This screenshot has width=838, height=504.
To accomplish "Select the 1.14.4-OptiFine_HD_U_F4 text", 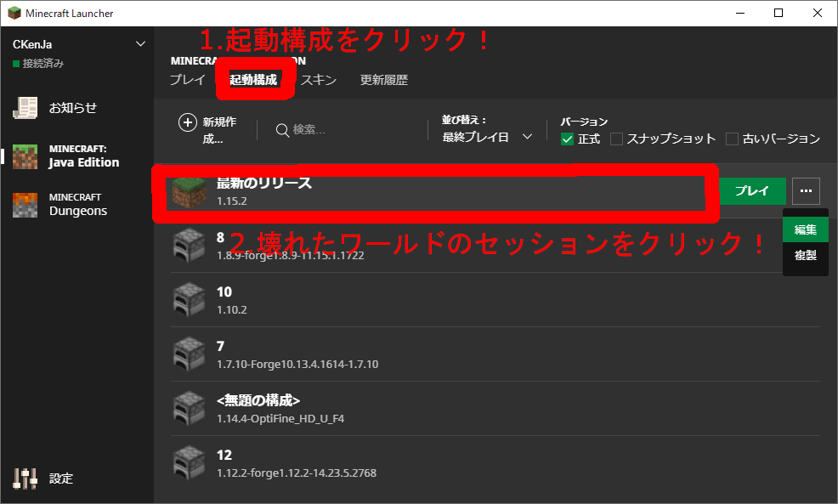I will (280, 419).
